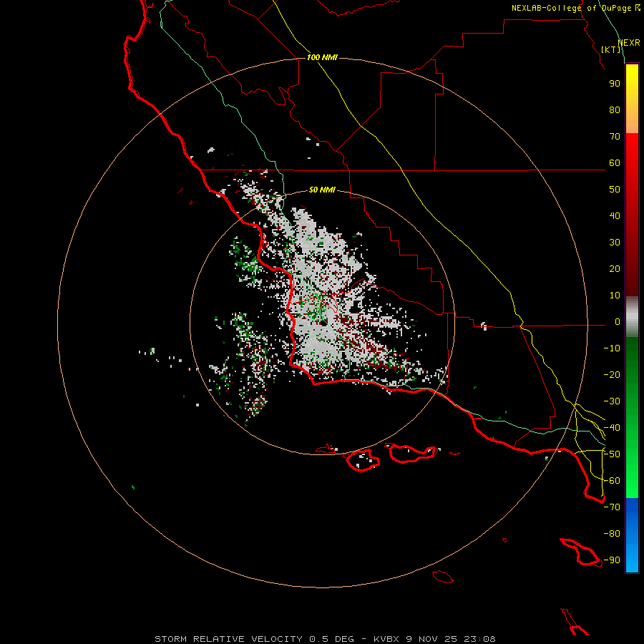
Task: Click the positive 50 scale value
Action: click(615, 190)
